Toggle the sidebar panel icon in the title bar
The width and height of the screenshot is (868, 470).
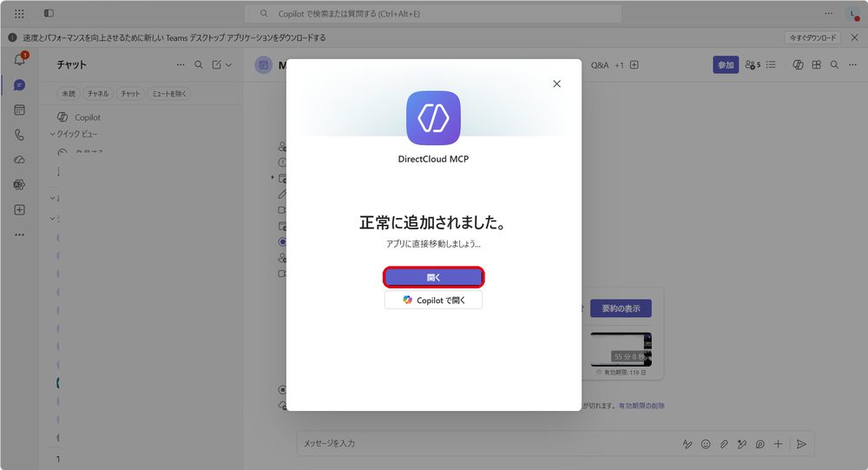49,13
